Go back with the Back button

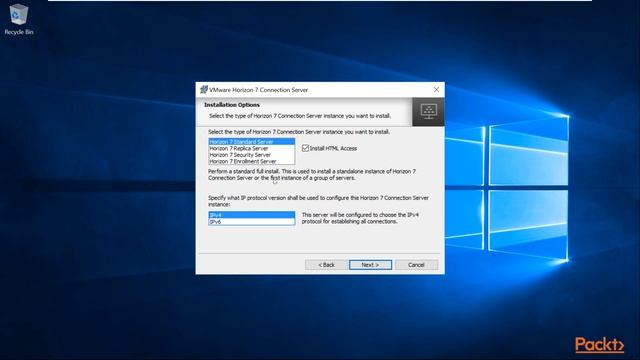coord(326,265)
